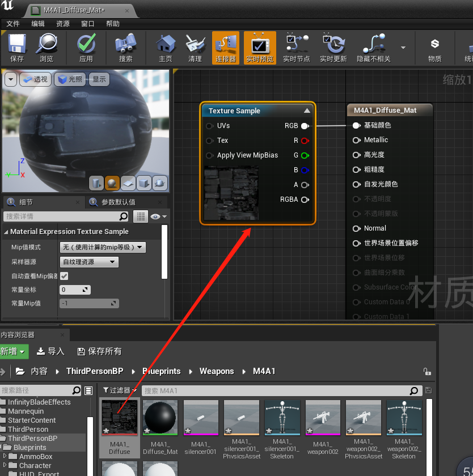
Task: Toggle the 自动查看Mip偏差 checkbox
Action: (x=64, y=276)
